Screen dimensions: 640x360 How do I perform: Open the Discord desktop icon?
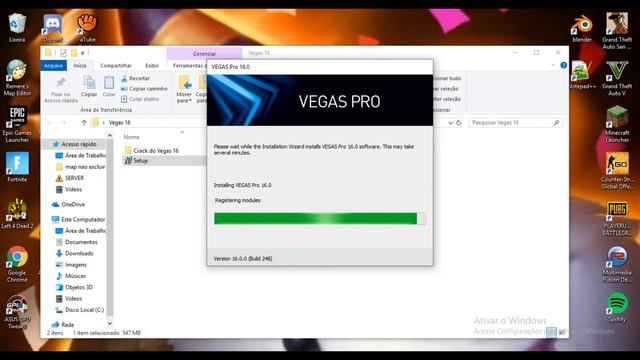coord(53,28)
